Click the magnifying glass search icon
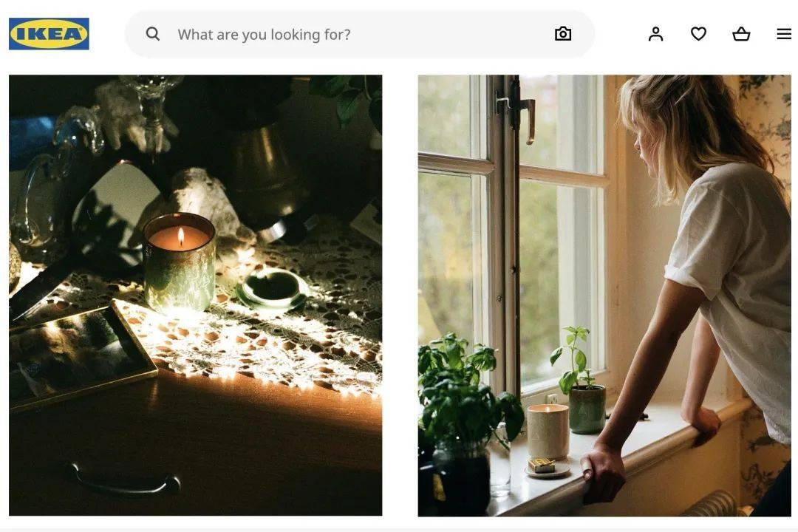The height and width of the screenshot is (532, 798). (153, 34)
